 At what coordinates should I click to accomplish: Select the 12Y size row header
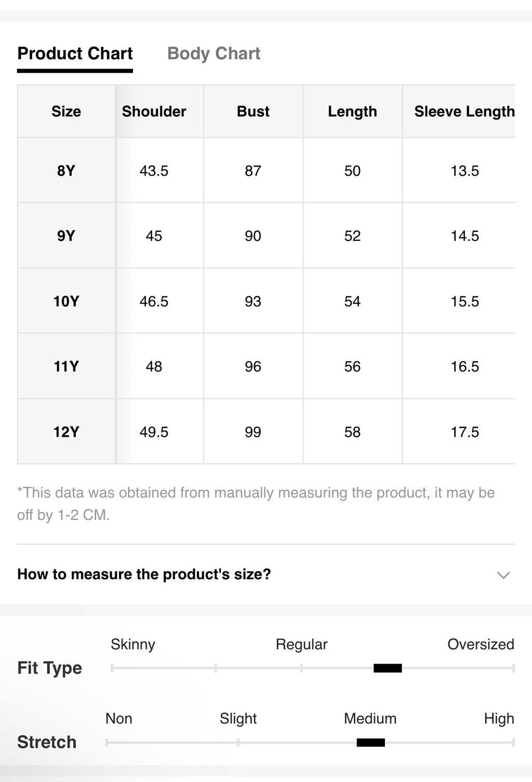pos(66,432)
